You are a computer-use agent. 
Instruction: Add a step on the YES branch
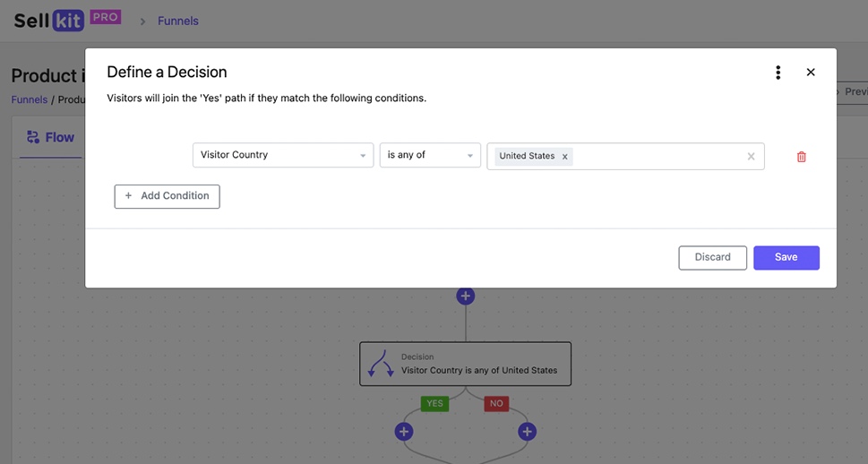pyautogui.click(x=404, y=432)
